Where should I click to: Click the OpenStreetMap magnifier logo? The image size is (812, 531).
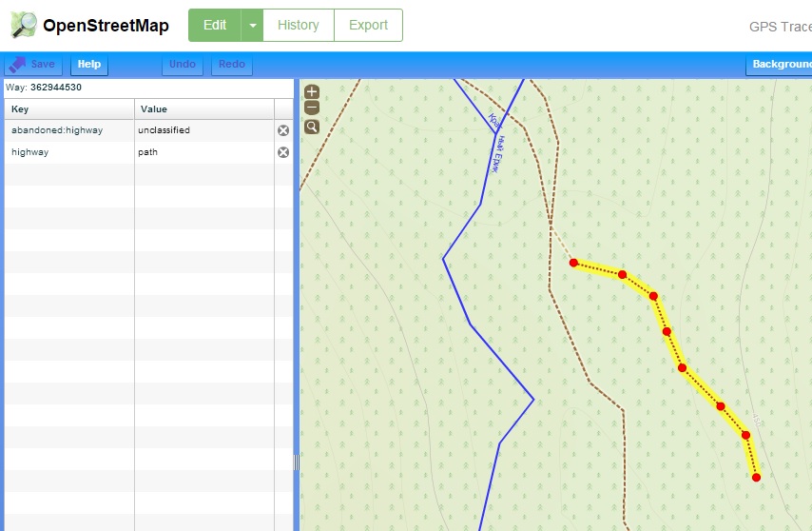pyautogui.click(x=24, y=25)
